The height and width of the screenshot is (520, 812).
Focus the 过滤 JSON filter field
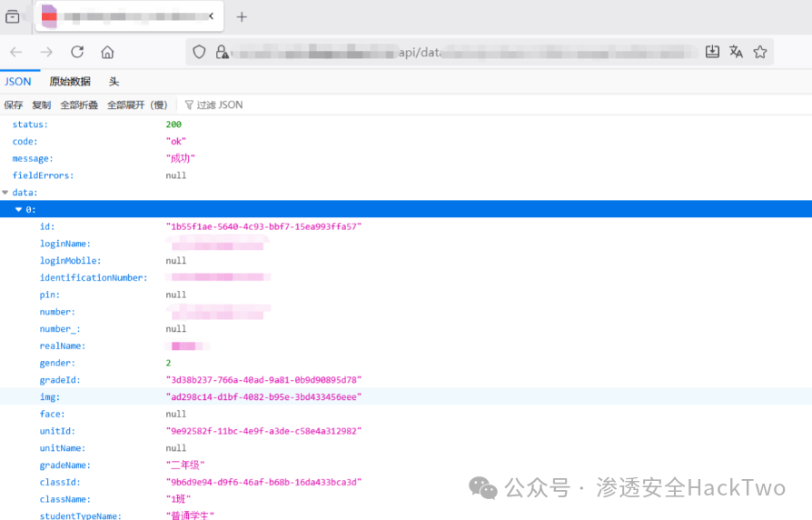220,105
